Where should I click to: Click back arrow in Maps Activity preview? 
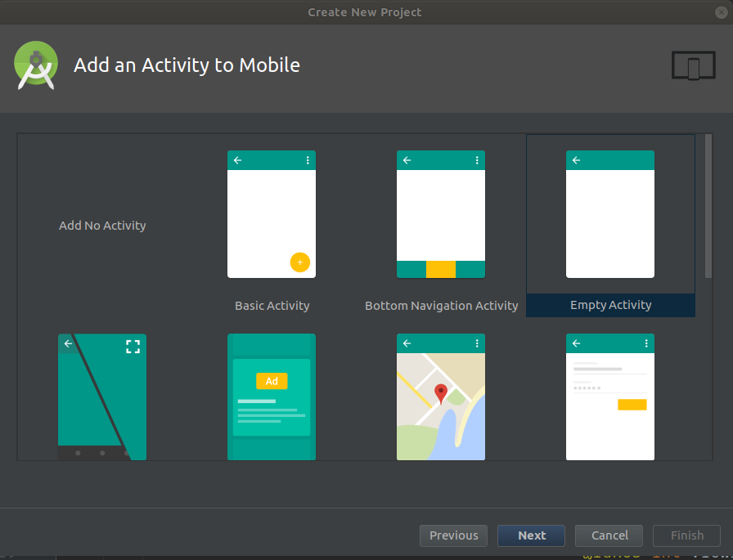click(407, 343)
